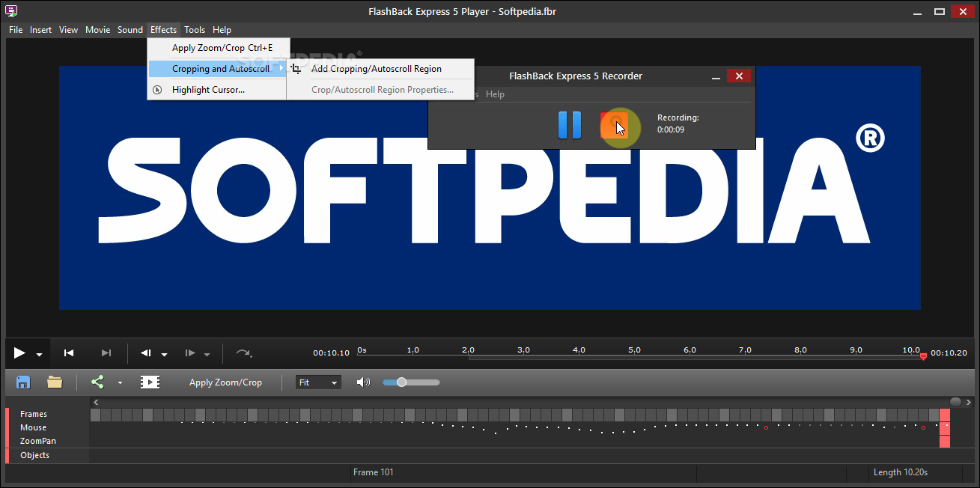Select the Objects track label
Image resolution: width=980 pixels, height=488 pixels.
(35, 455)
